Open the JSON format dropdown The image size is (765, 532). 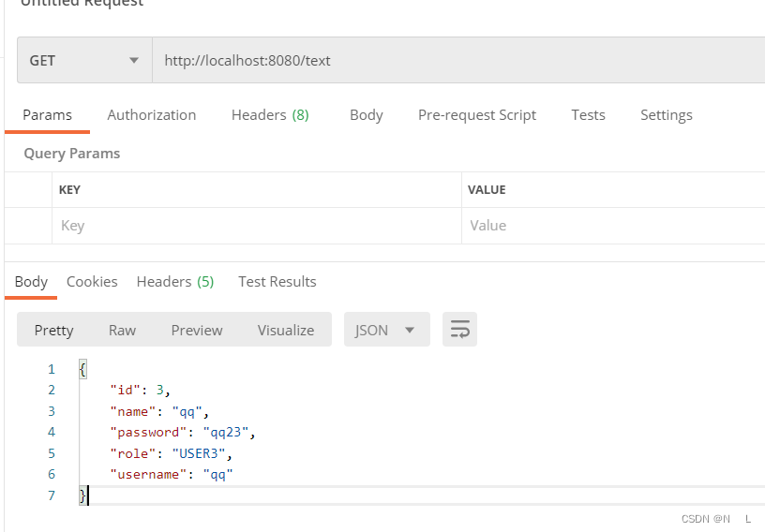(x=387, y=330)
